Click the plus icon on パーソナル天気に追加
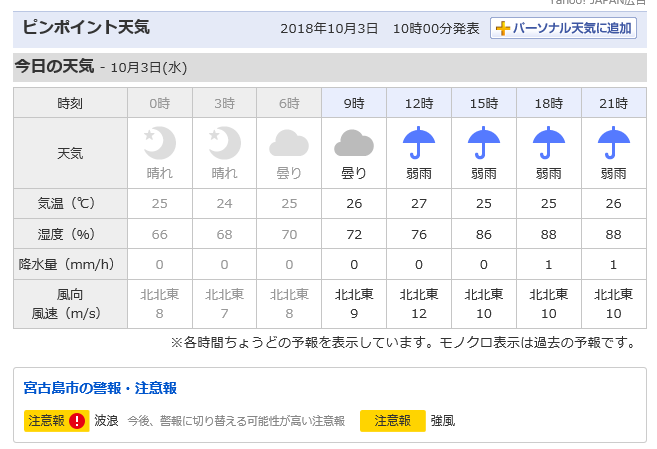The height and width of the screenshot is (449, 657). pyautogui.click(x=502, y=28)
